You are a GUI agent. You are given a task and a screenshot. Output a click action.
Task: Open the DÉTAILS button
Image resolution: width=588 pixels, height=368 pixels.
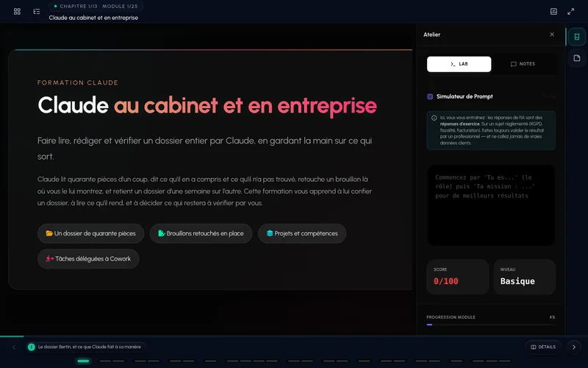543,347
